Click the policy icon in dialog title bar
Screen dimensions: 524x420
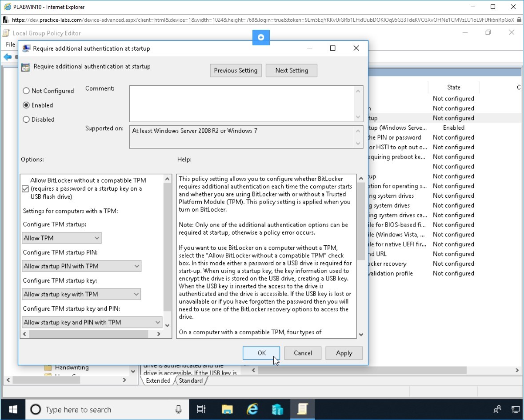pos(26,48)
